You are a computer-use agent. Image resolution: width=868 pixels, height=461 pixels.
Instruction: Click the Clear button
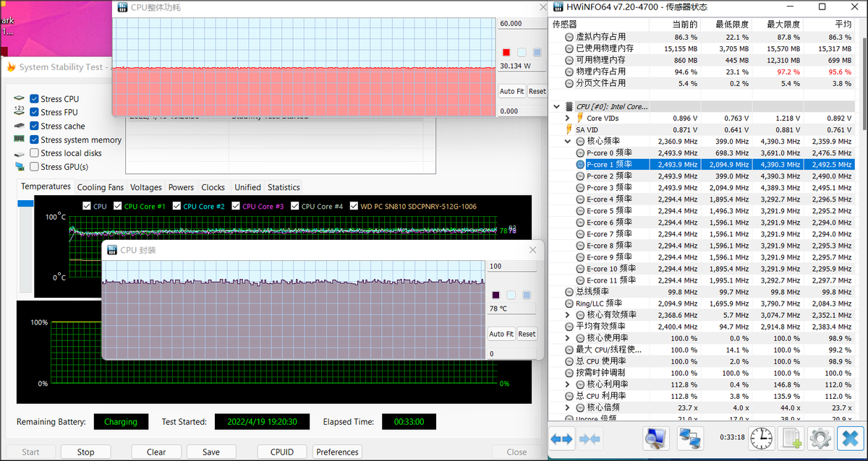[156, 452]
